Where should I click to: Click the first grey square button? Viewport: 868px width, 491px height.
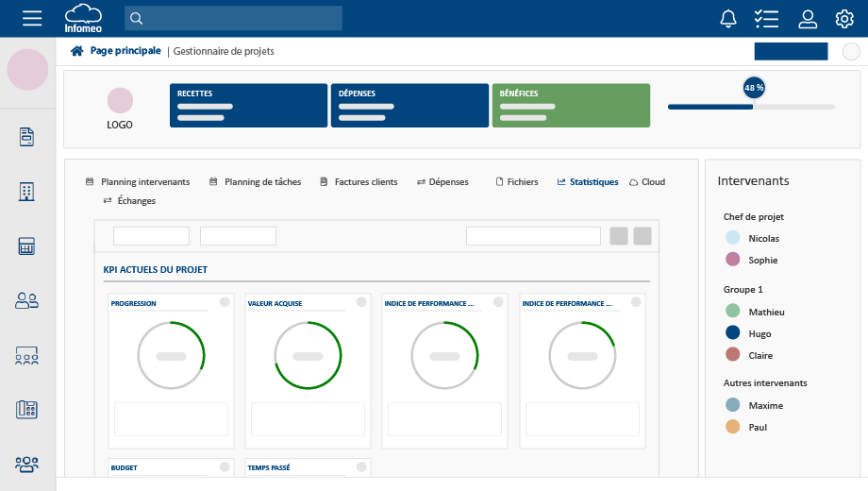tap(619, 236)
